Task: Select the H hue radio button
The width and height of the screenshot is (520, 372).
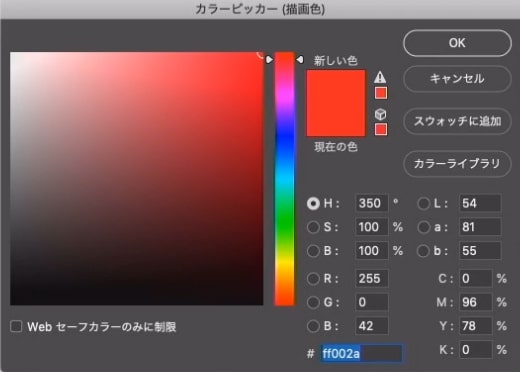Action: 313,203
